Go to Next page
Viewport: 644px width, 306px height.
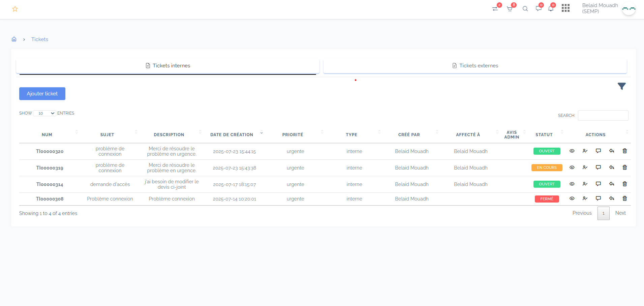click(620, 213)
